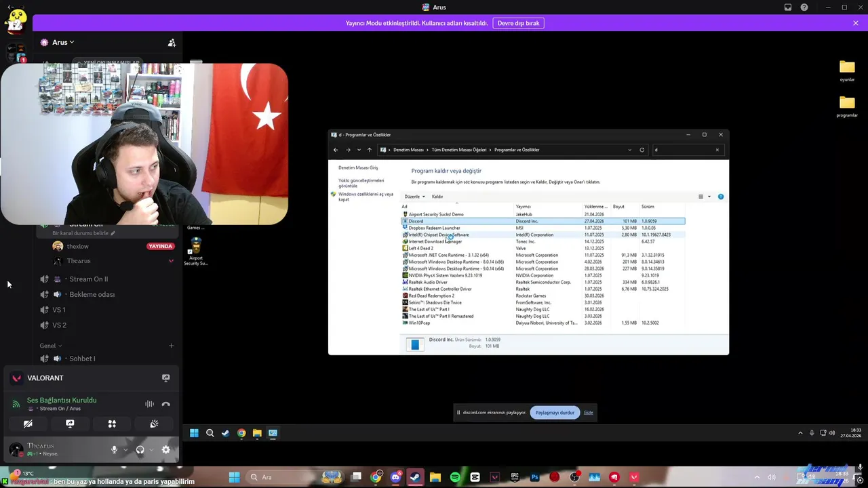Open Photoshop from the bottom taskbar
868x488 pixels.
click(x=534, y=477)
